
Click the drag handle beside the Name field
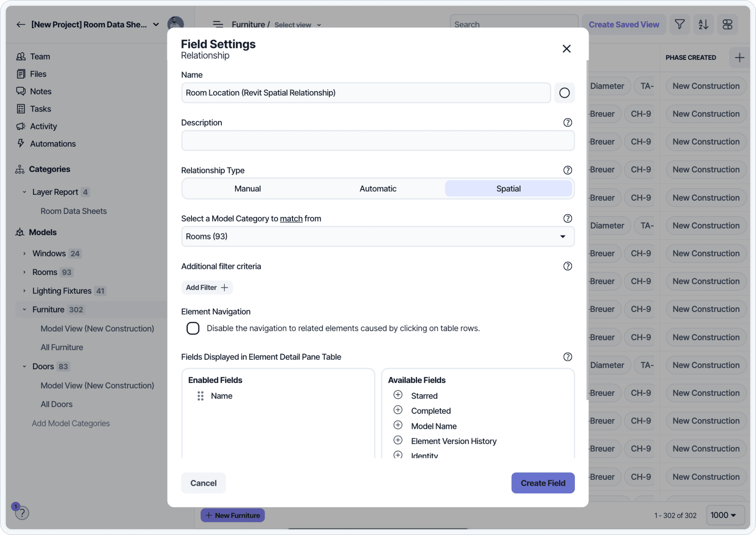click(x=200, y=396)
